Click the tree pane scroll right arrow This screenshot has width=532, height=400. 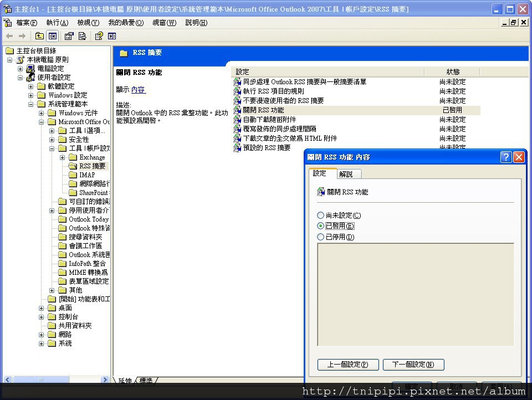tap(105, 380)
